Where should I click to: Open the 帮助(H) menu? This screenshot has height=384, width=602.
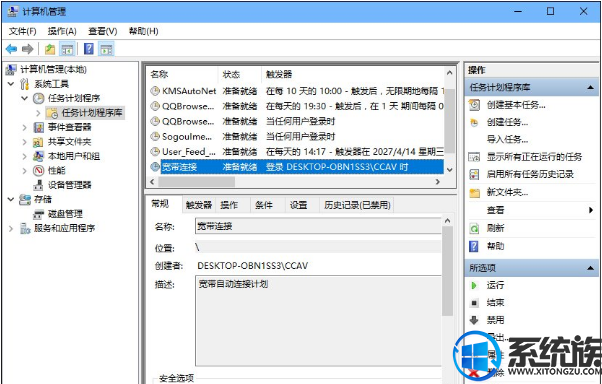[143, 31]
